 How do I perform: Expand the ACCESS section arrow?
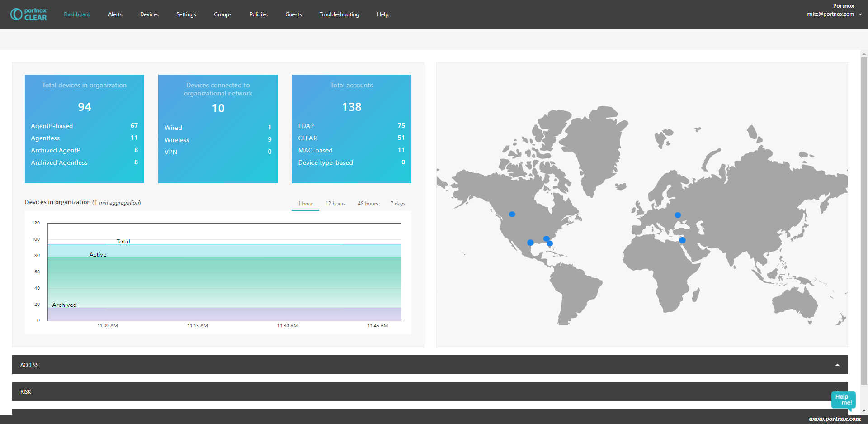click(837, 365)
